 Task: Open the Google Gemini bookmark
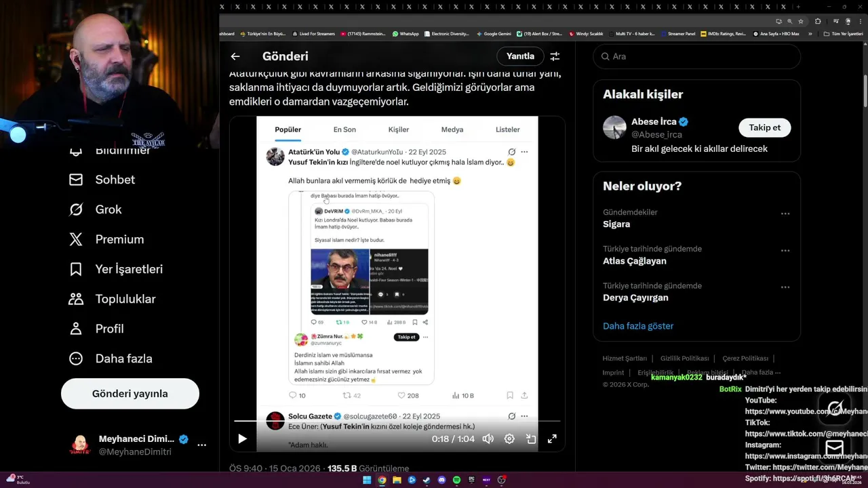point(494,33)
